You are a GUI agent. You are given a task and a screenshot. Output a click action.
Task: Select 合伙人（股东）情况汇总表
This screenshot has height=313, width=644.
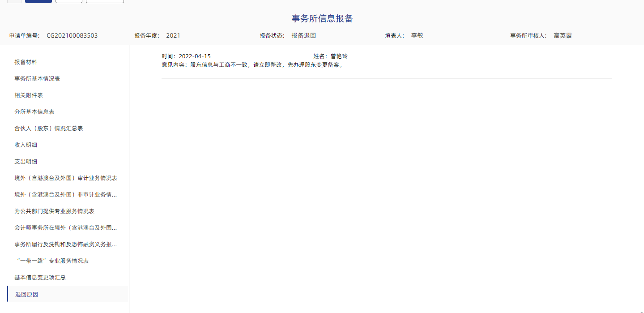click(49, 129)
